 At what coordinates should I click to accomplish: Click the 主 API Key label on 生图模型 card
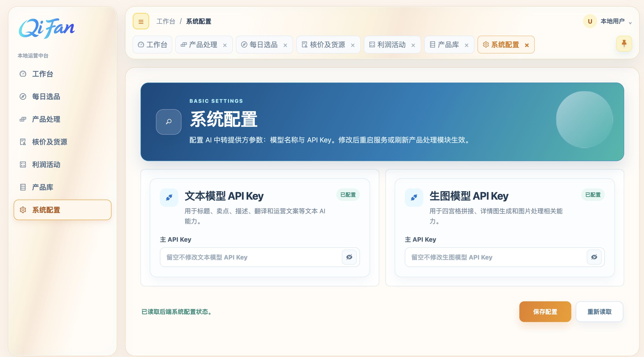coord(420,240)
